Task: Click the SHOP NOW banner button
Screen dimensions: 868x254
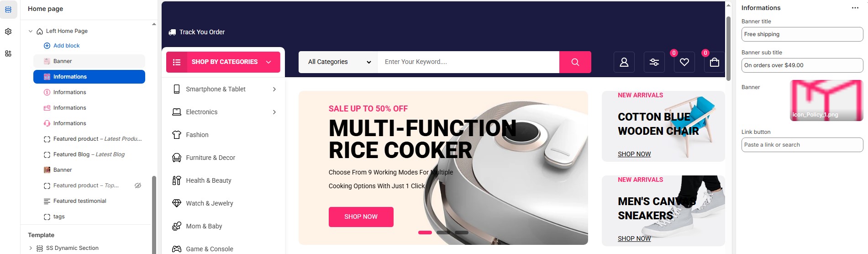Action: click(x=361, y=217)
